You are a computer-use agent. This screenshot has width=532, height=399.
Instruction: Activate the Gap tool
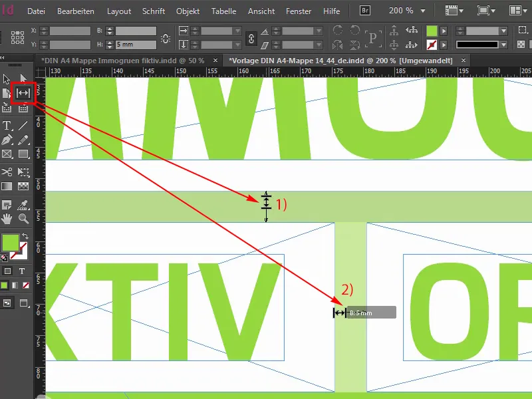coord(24,93)
